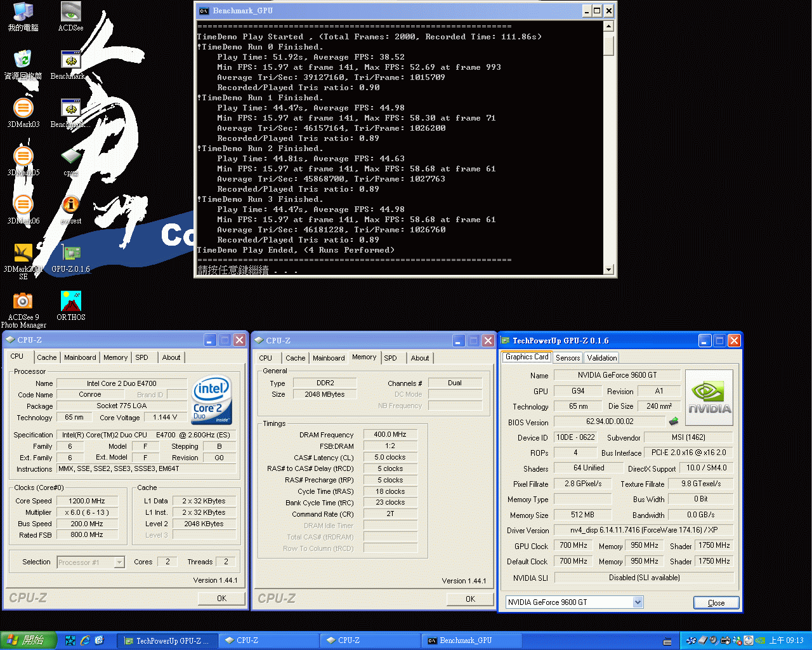Click TechPowerUp GPU-Z taskbar button
Viewport: 812px width, 650px height.
[x=168, y=640]
